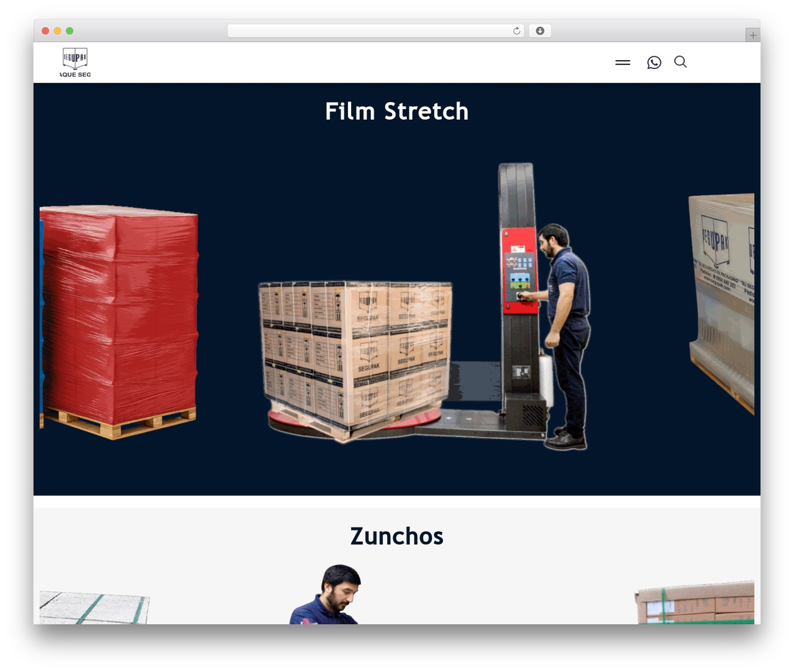
Task: Click the Zunchos section heading
Action: pyautogui.click(x=397, y=536)
